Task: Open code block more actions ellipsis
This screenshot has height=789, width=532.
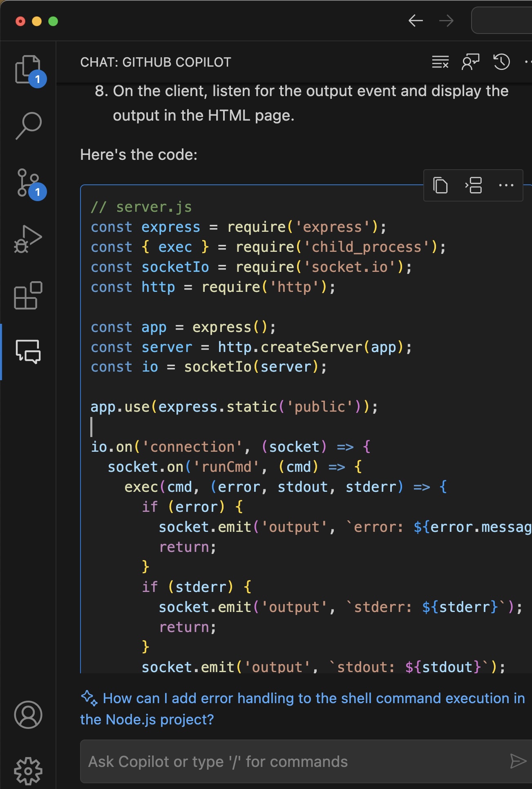Action: (506, 185)
